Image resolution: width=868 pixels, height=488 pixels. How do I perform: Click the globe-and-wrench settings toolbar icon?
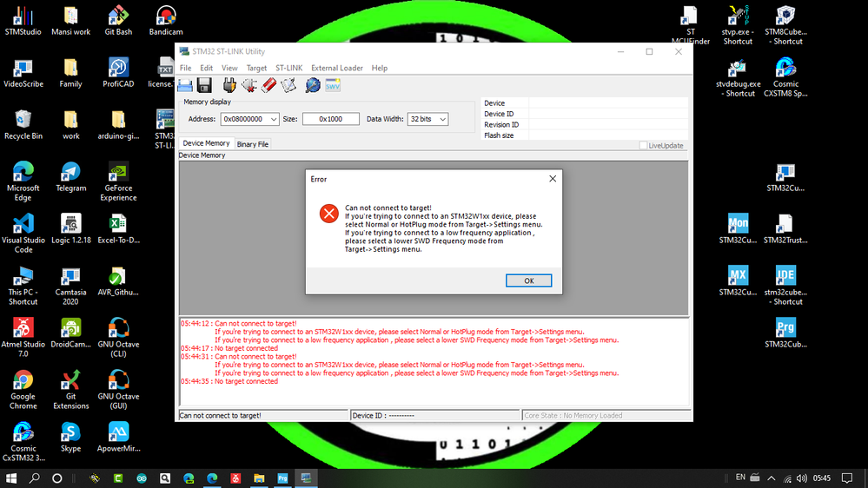[313, 85]
